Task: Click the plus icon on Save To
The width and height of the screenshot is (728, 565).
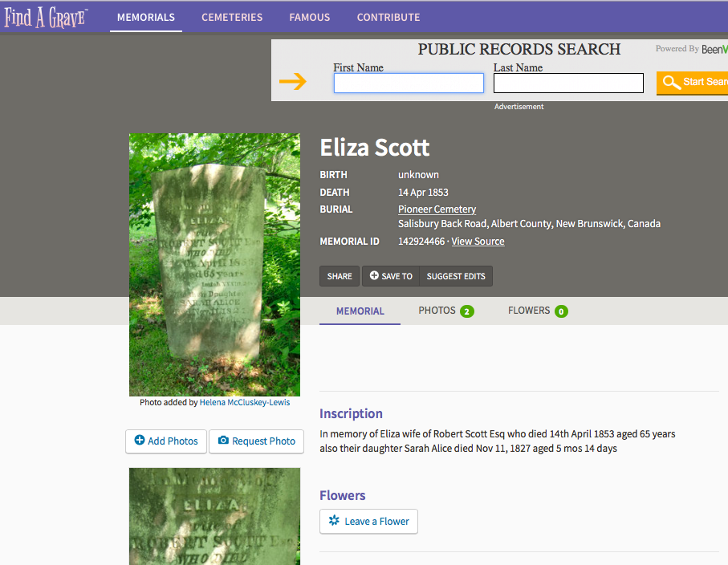Action: (x=374, y=276)
